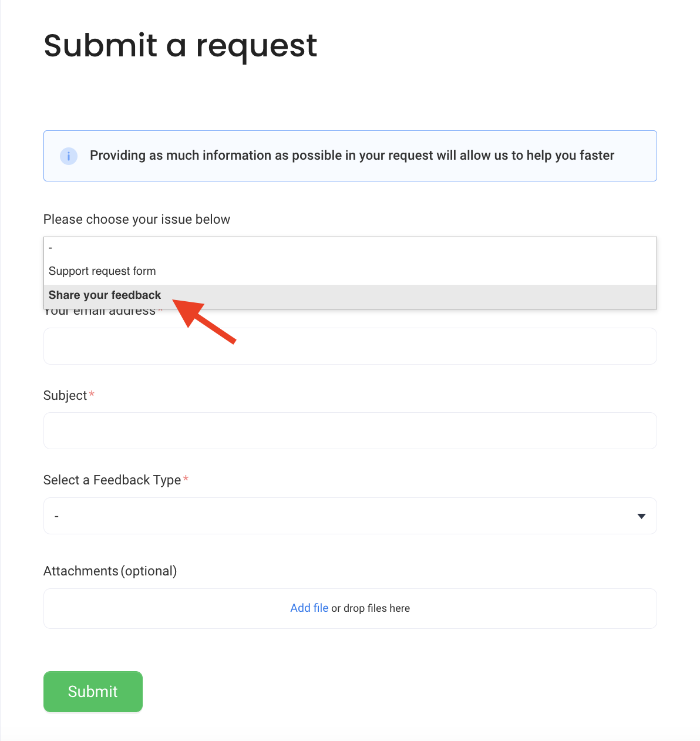Click the red asterisk beside Feedback Type
Screen dimensions: 700x741
186,479
